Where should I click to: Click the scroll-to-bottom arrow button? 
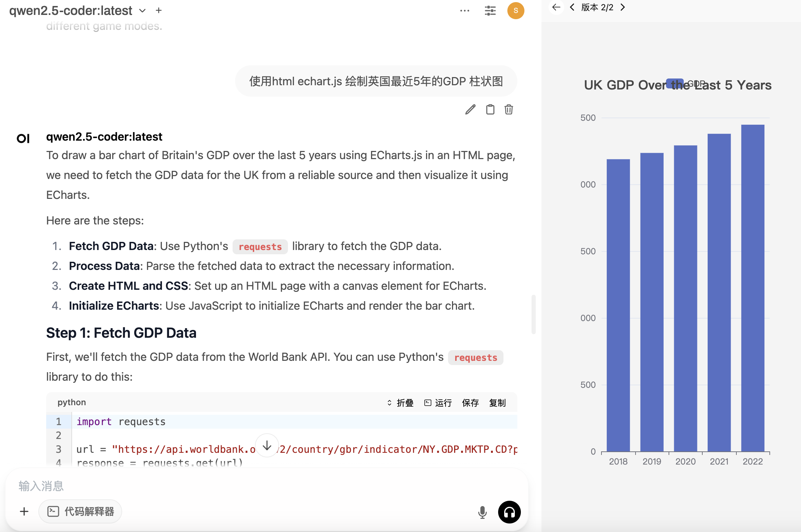pos(267,445)
